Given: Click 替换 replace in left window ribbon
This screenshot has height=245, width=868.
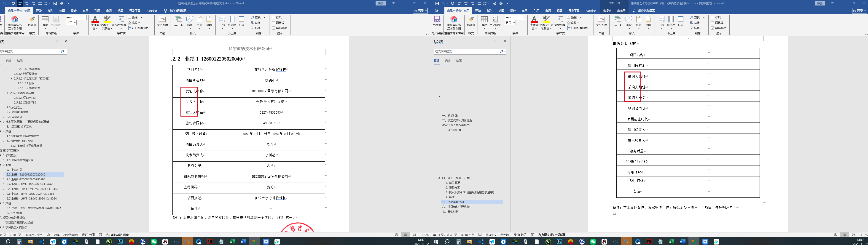Looking at the screenshot, I should [256, 23].
